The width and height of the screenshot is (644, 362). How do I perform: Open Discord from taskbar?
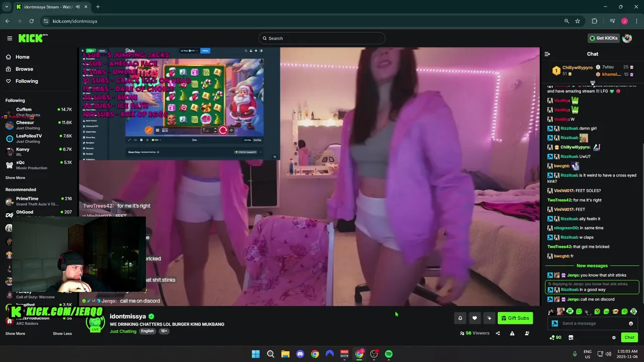(300, 354)
